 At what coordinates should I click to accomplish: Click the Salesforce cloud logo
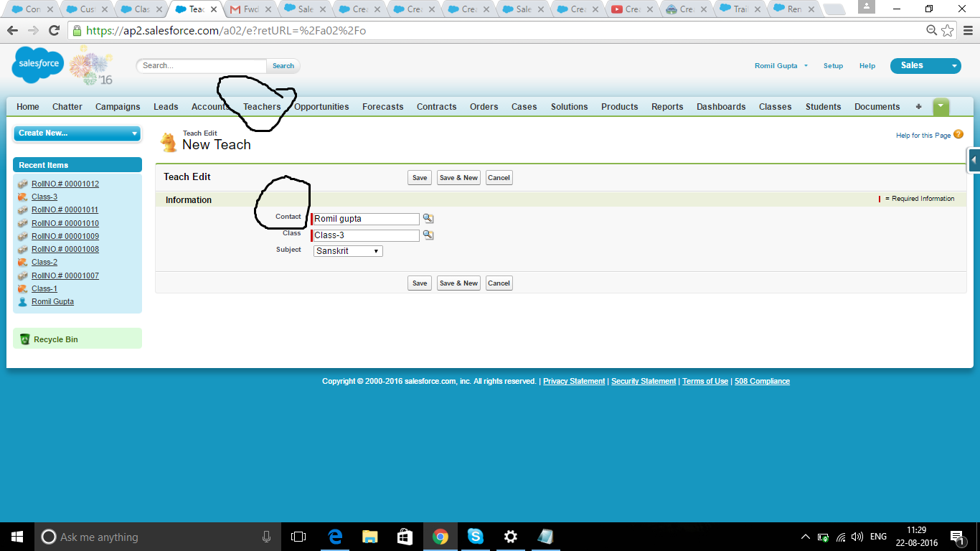tap(38, 65)
